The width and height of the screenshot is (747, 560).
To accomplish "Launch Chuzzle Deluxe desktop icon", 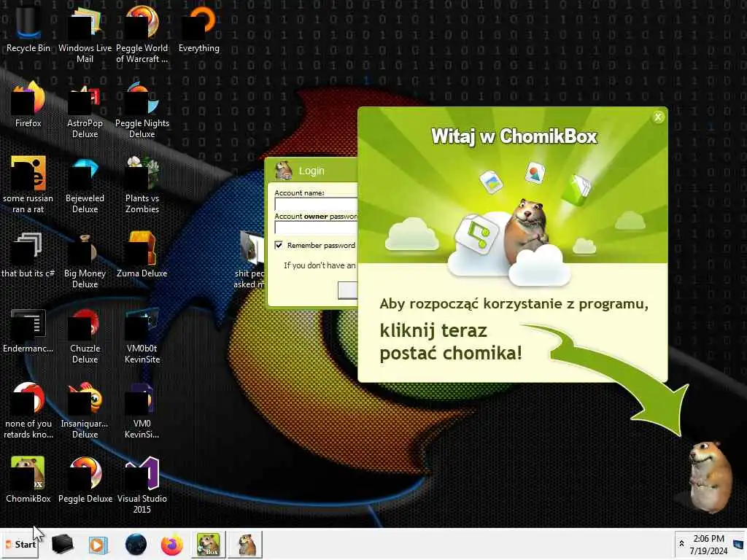I will 85,335.
